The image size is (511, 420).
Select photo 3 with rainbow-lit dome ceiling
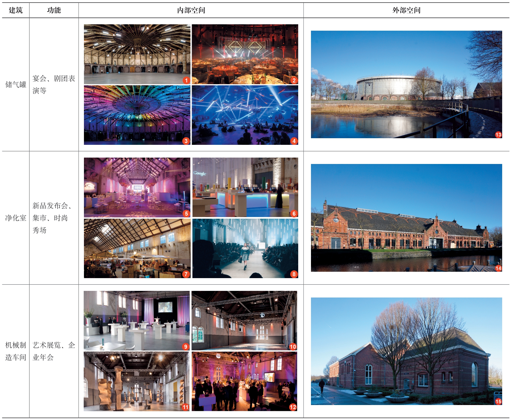click(137, 115)
